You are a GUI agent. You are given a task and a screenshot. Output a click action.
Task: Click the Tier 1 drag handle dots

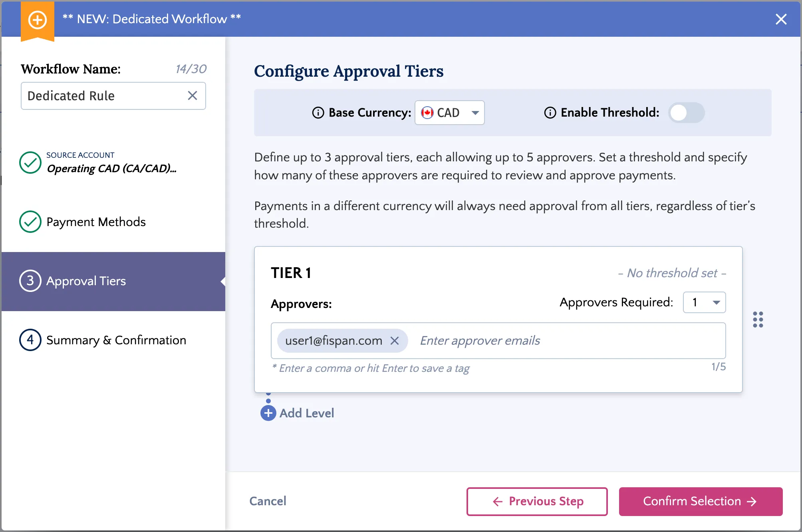(758, 320)
